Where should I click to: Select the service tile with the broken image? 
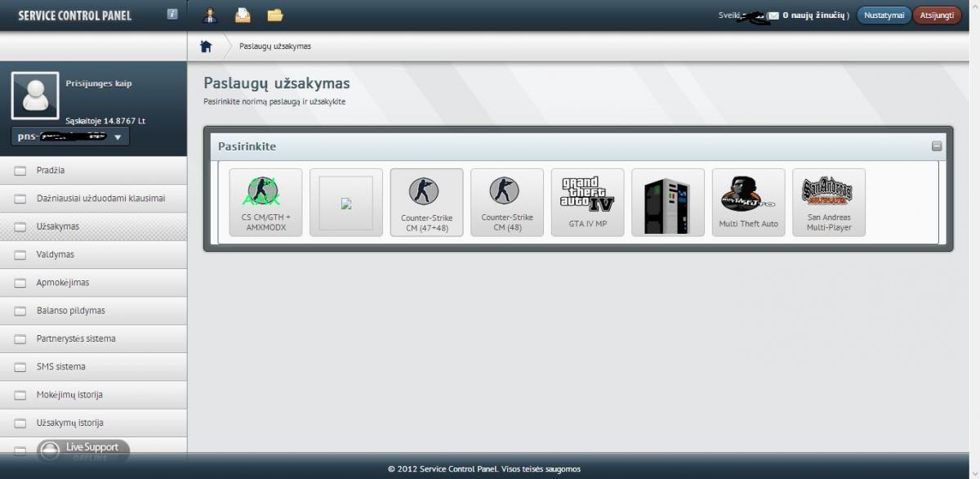pos(346,203)
